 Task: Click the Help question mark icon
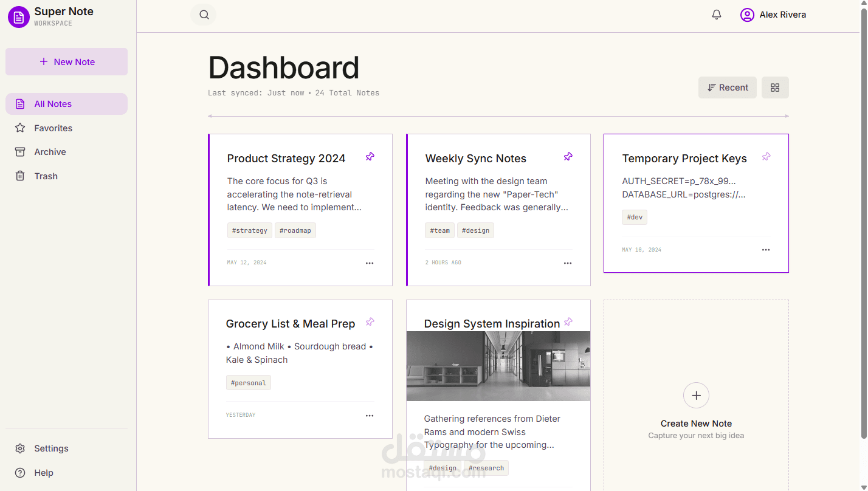[20, 473]
